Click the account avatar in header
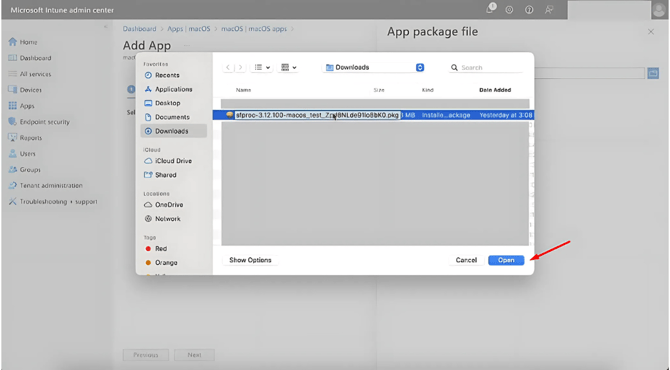Image resolution: width=670 pixels, height=370 pixels. (x=659, y=9)
